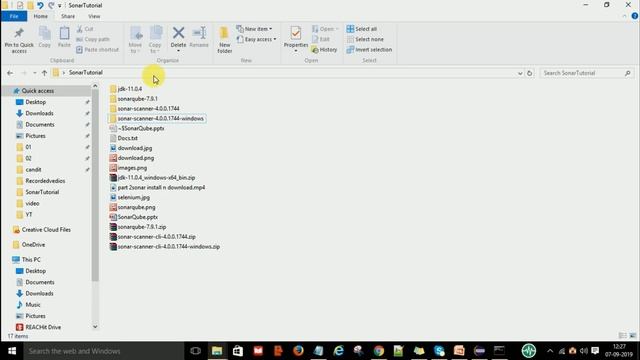640x360 pixels.
Task: Open the Move to menu
Action: (x=136, y=40)
